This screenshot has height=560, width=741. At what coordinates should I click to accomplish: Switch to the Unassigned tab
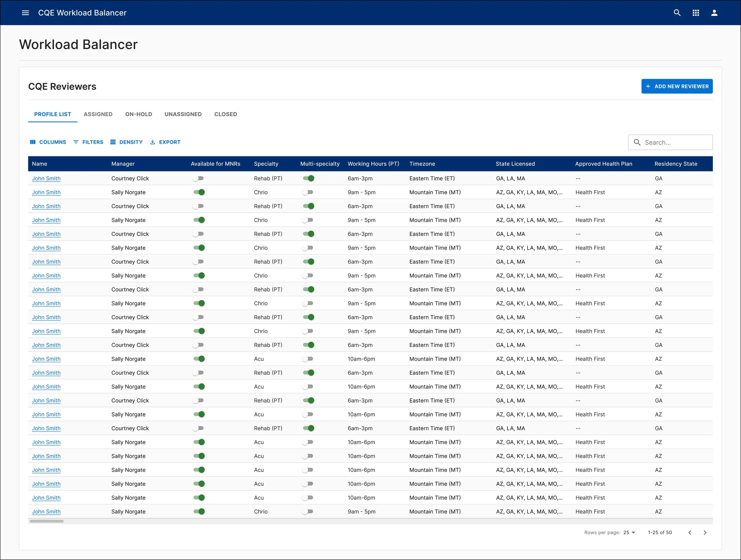tap(183, 114)
